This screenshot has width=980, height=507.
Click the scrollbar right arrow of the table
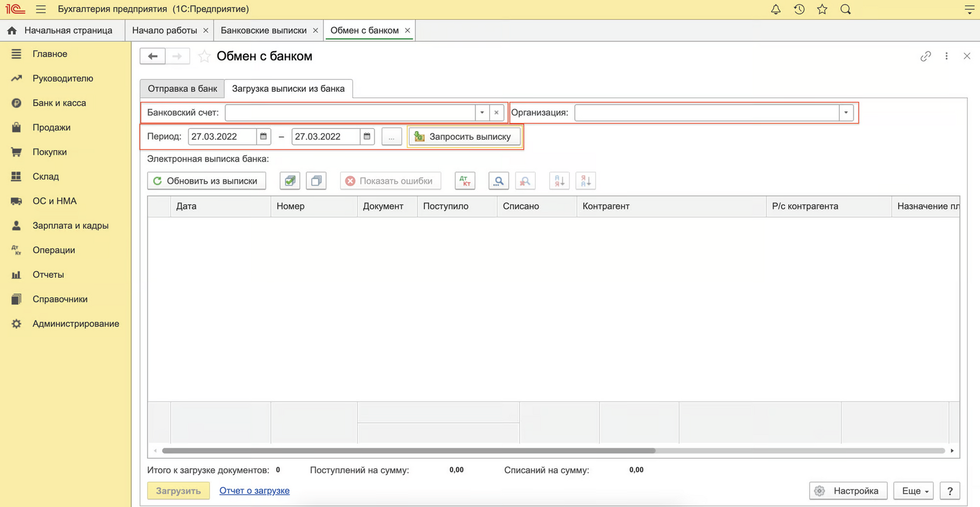[952, 450]
